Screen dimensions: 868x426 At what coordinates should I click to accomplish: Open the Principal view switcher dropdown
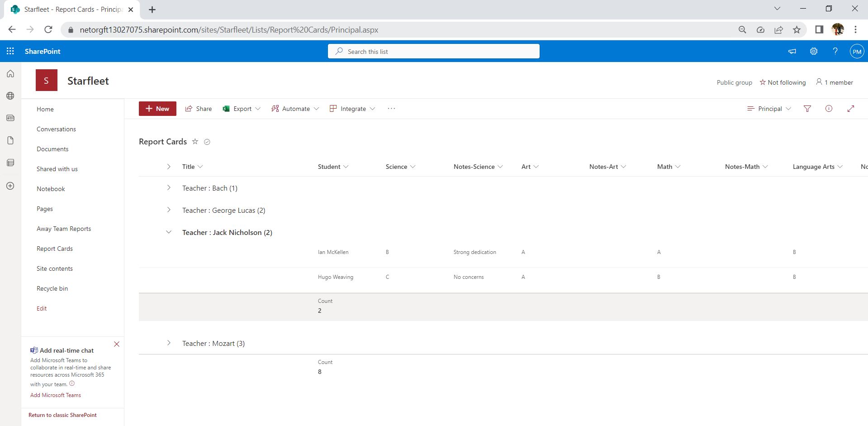[x=769, y=109]
